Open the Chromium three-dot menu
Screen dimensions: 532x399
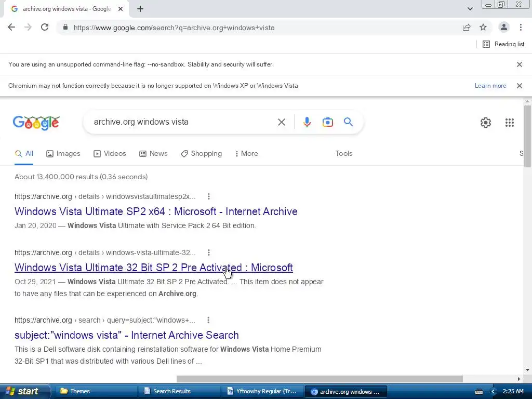coord(521,28)
